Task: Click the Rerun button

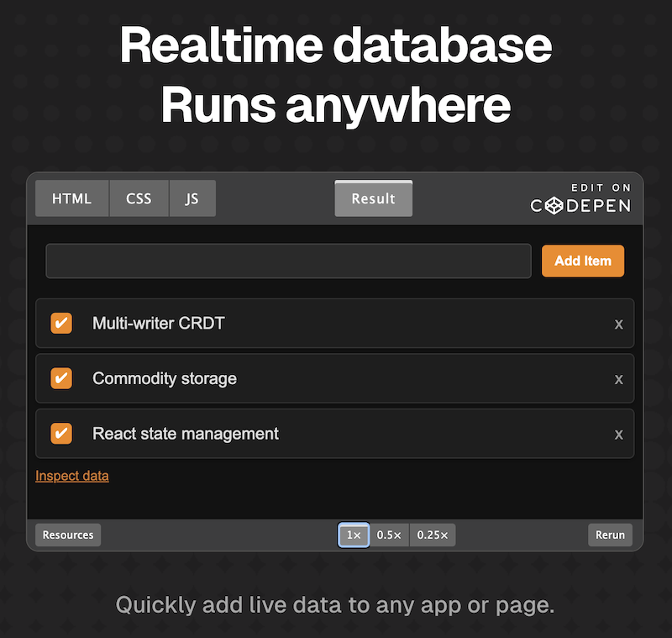Action: pos(610,535)
